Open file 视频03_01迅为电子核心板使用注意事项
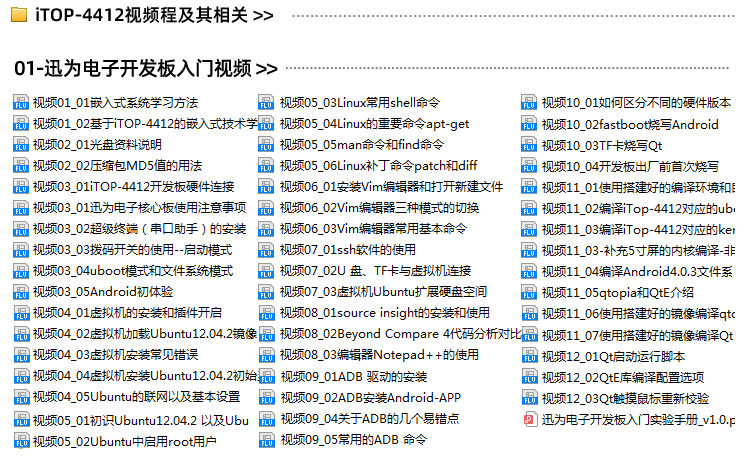750x469 pixels. pos(139,207)
